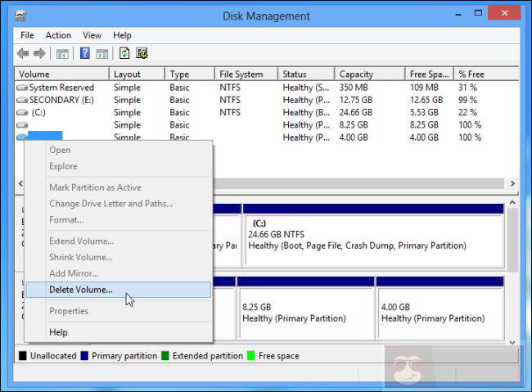Select the SECONDARY (E:) volume row

[x=61, y=100]
